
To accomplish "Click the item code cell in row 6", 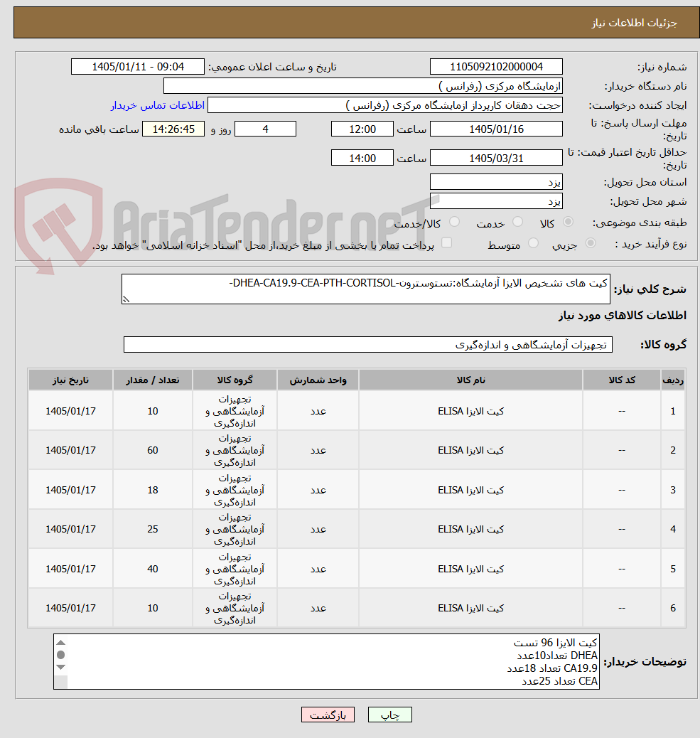I will pos(621,608).
